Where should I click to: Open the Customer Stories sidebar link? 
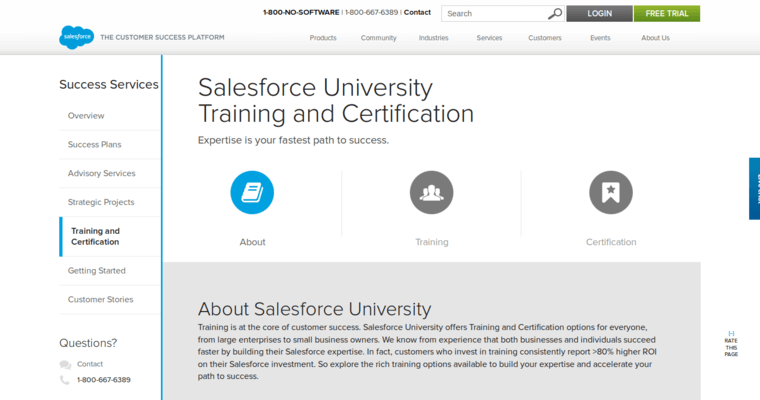(x=100, y=299)
